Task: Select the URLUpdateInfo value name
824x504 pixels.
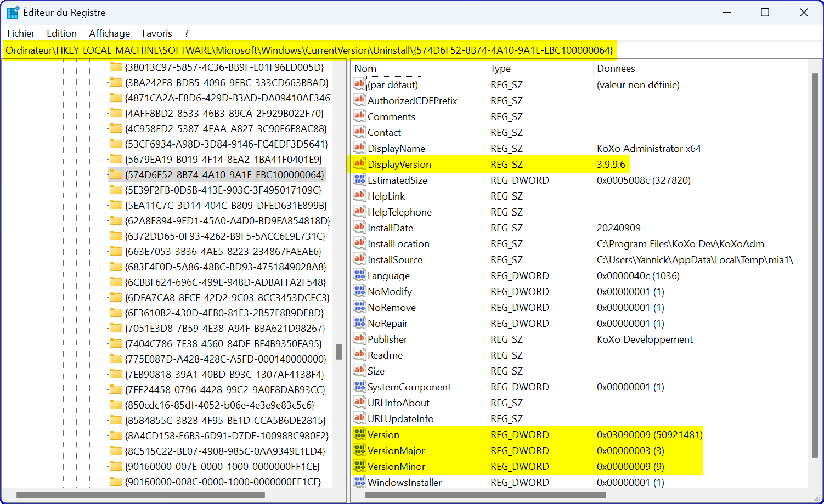Action: 400,418
